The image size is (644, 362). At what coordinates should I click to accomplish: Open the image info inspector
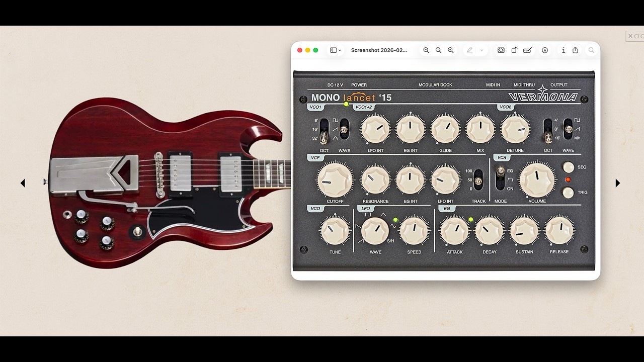(x=563, y=50)
